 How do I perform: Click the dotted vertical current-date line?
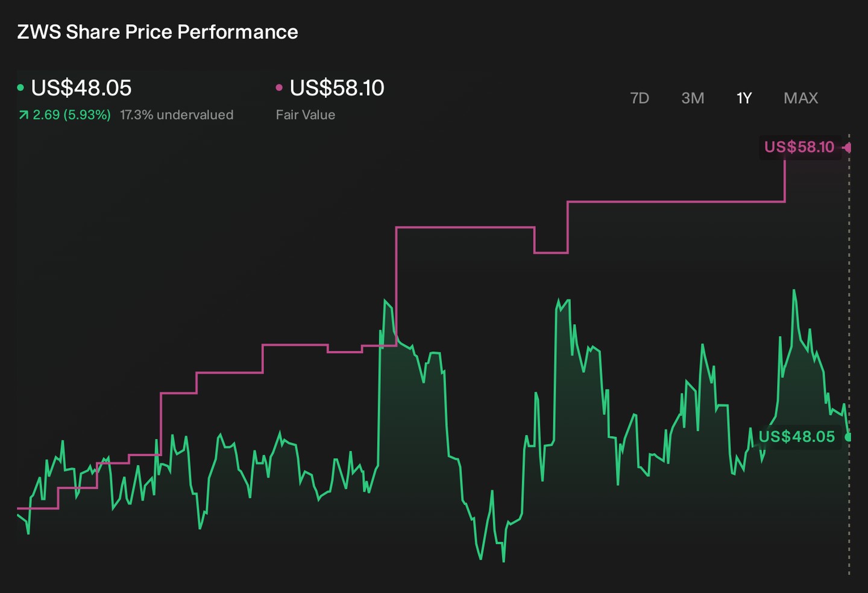[849, 356]
